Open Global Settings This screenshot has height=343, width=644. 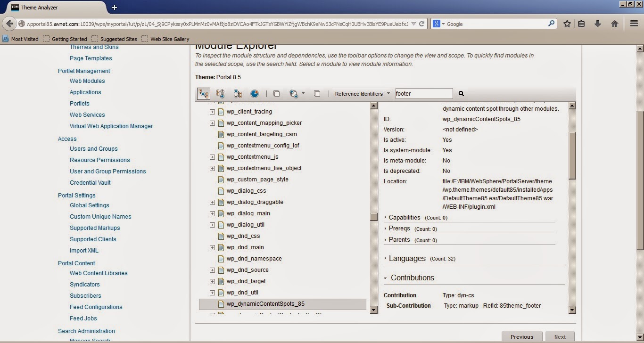click(90, 205)
